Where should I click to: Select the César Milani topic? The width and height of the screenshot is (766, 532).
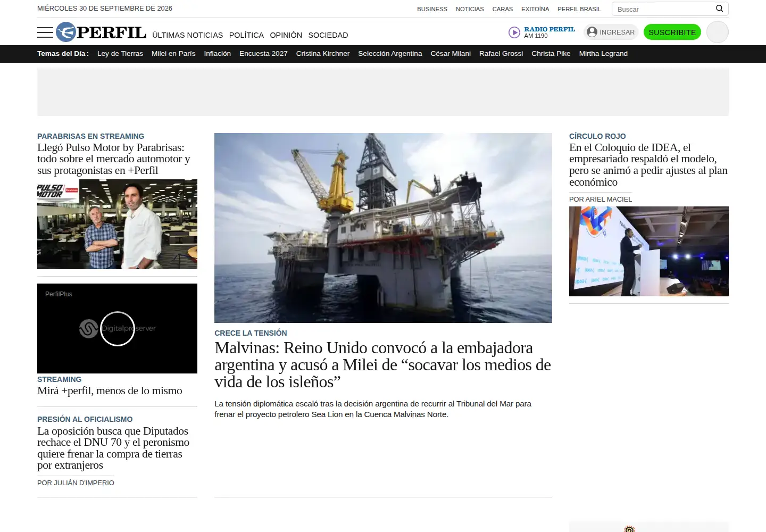click(x=451, y=54)
